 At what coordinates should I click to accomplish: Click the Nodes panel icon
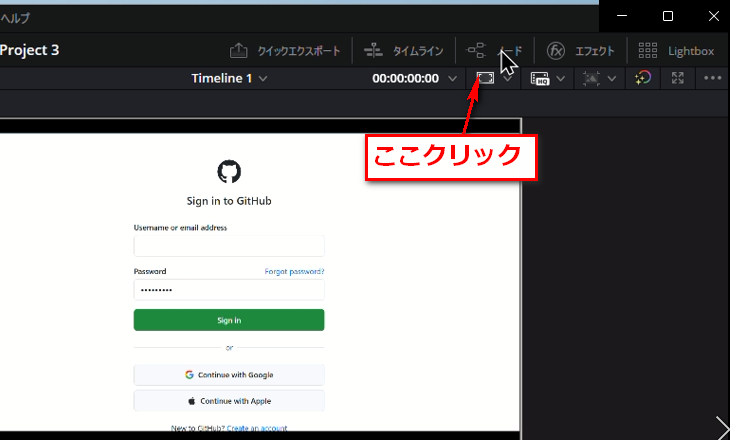click(477, 50)
